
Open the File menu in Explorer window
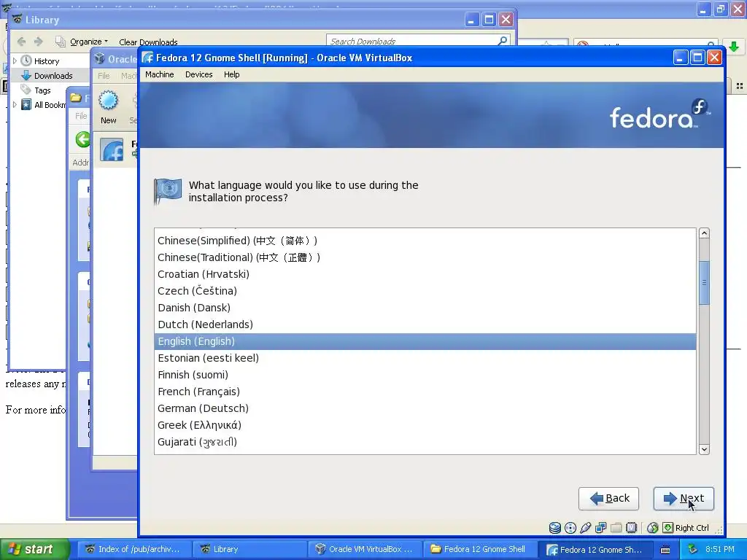[81, 116]
